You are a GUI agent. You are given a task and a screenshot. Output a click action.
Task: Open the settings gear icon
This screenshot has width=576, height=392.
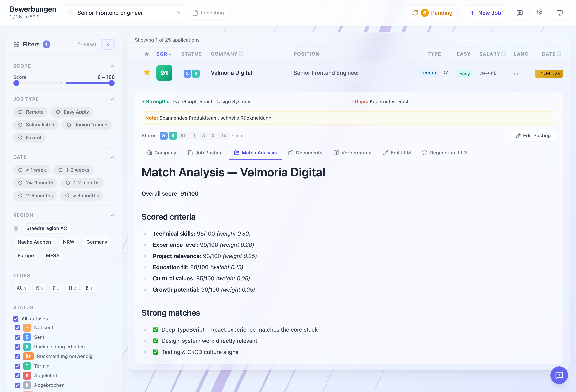tap(539, 12)
